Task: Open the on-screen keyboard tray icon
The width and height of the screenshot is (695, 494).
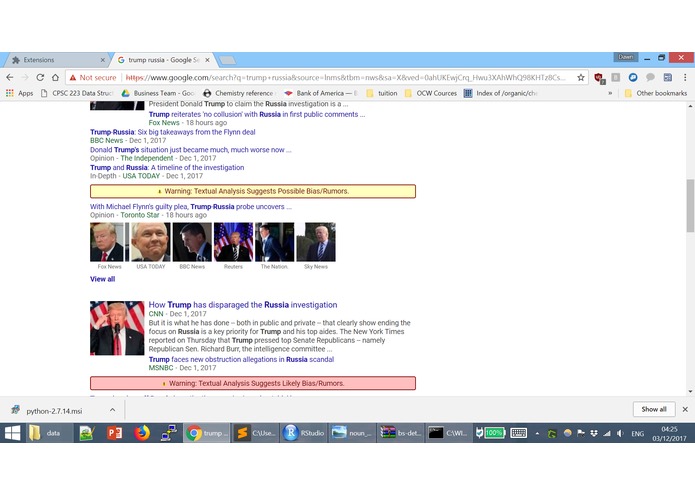Action: pyautogui.click(x=519, y=433)
